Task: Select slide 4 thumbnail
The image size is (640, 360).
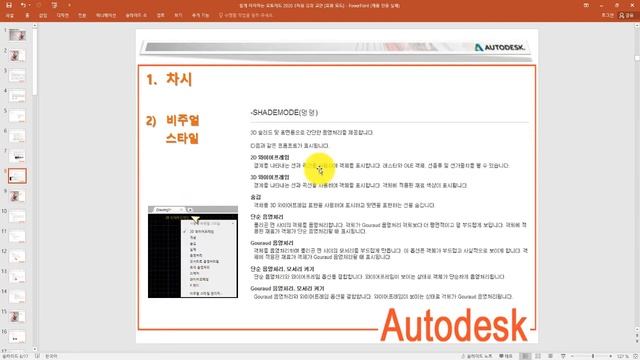Action: click(x=17, y=96)
